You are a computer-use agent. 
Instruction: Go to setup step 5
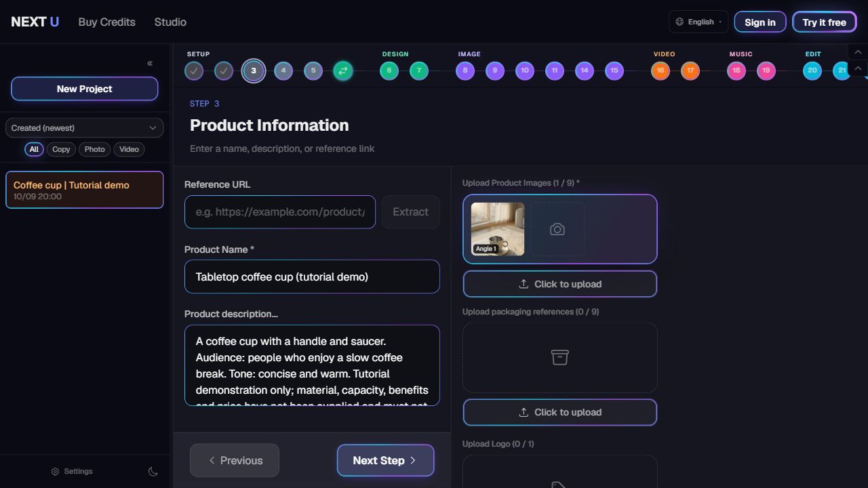pos(313,70)
